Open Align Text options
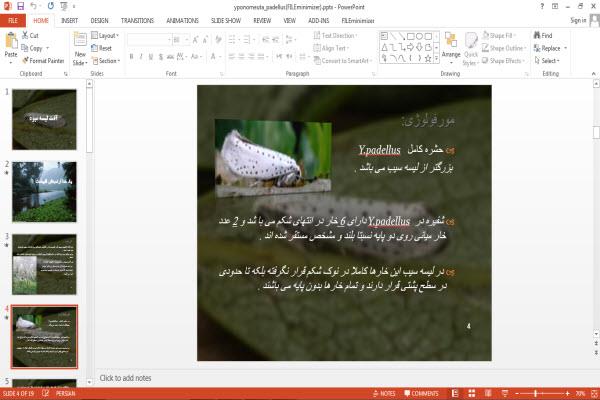600x400 pixels. (331, 48)
